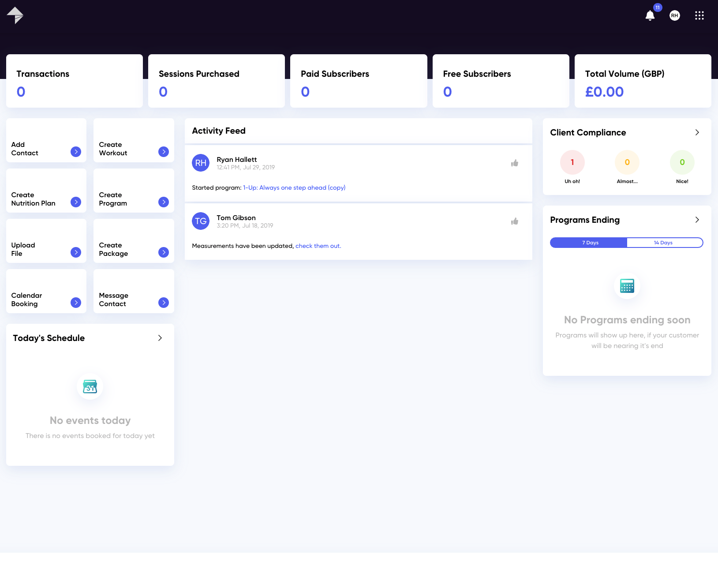
Task: Expand the Client Compliance section
Action: [697, 132]
